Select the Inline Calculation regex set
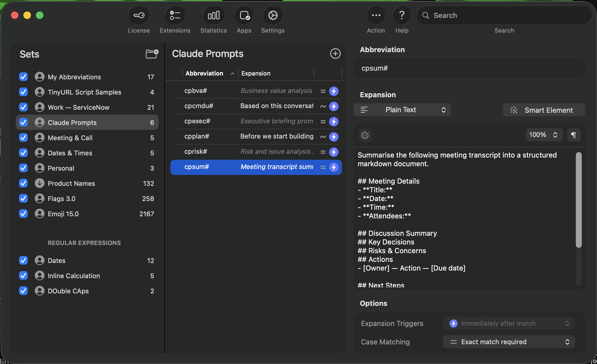This screenshot has height=364, width=597. click(87, 276)
